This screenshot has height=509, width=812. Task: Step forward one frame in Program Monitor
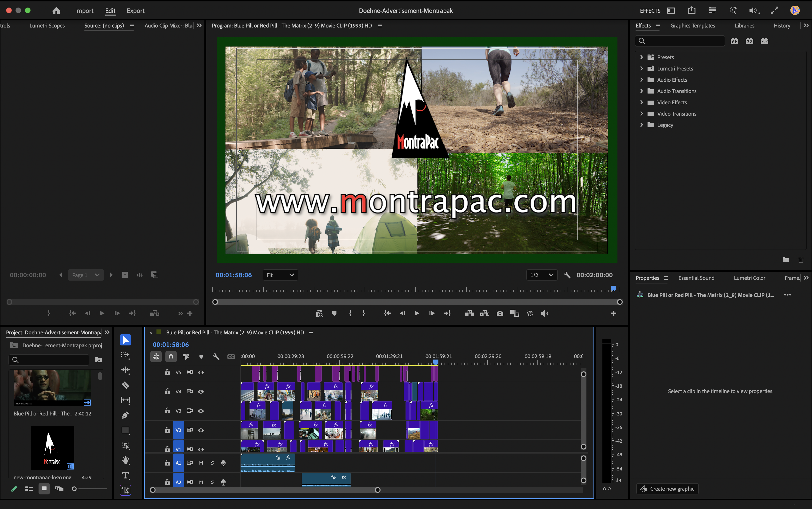432,313
